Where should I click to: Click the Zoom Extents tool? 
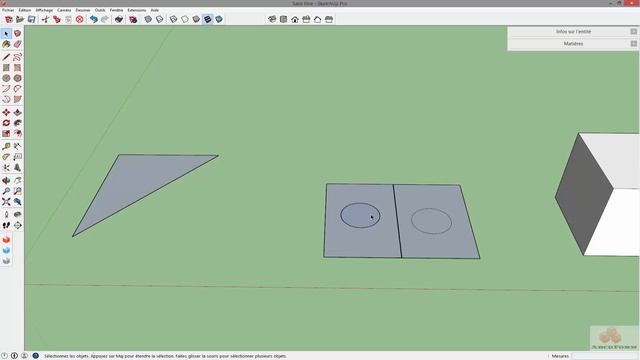coord(6,202)
